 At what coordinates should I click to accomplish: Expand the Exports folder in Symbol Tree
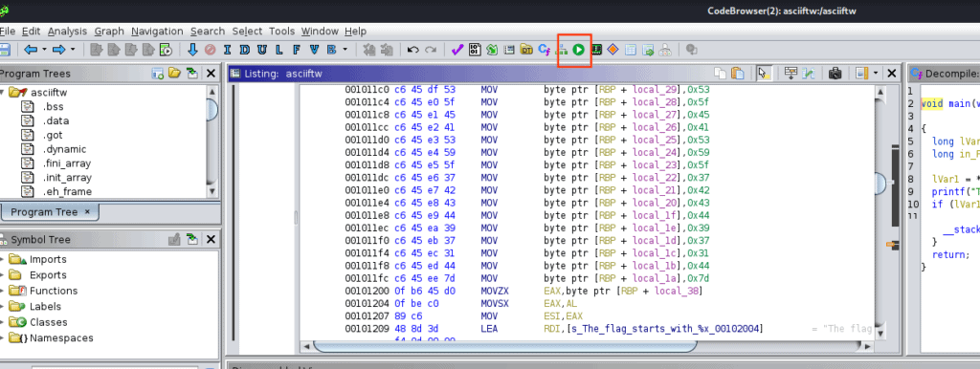(x=3, y=274)
